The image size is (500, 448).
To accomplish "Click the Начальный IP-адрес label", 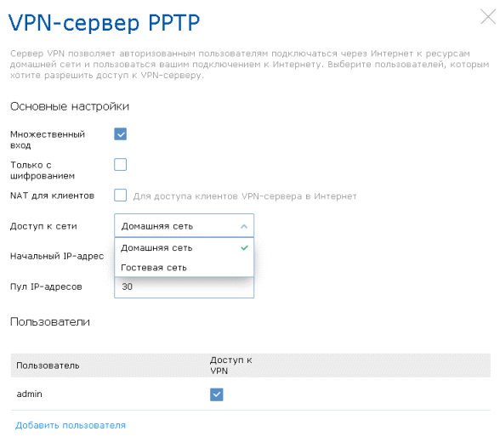I will pyautogui.click(x=57, y=256).
